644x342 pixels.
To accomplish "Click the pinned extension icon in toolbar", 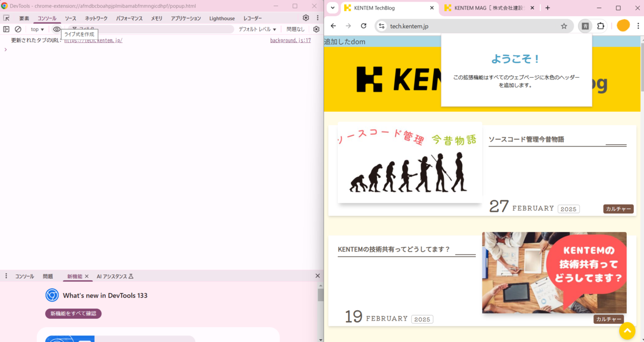I will coord(585,26).
